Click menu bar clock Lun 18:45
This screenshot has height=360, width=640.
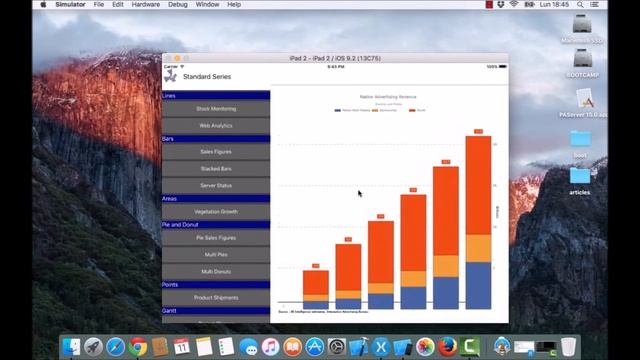pos(554,4)
